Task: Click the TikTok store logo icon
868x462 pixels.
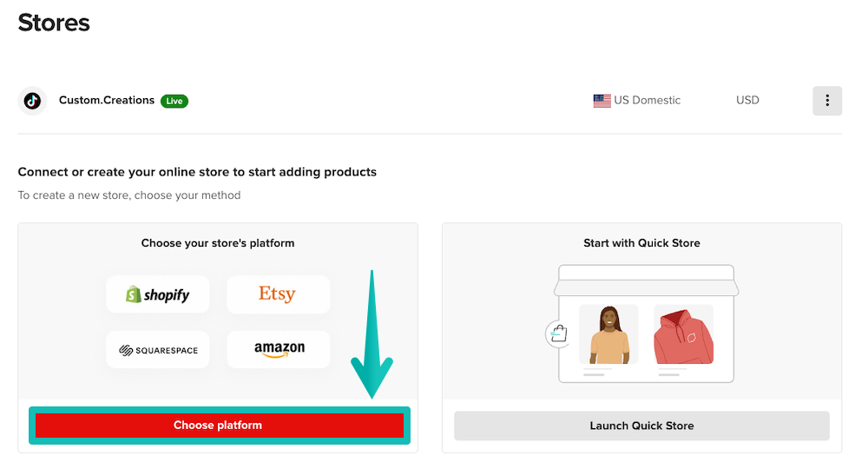Action: coord(32,101)
